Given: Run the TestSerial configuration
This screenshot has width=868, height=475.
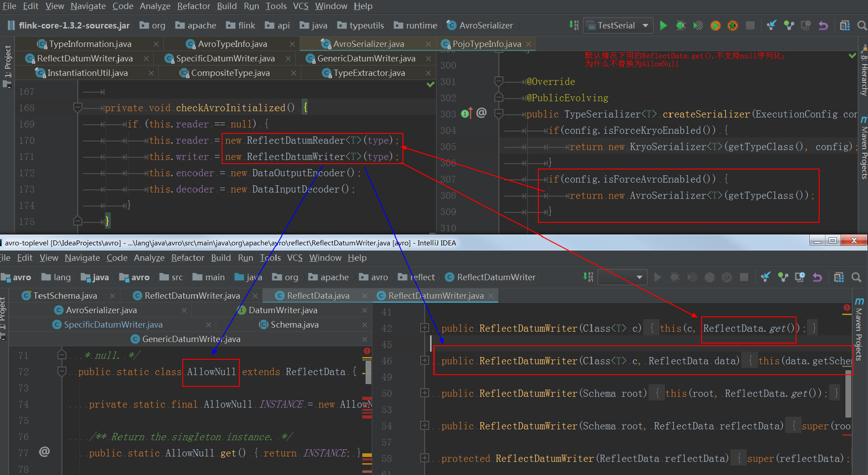Looking at the screenshot, I should (x=663, y=25).
